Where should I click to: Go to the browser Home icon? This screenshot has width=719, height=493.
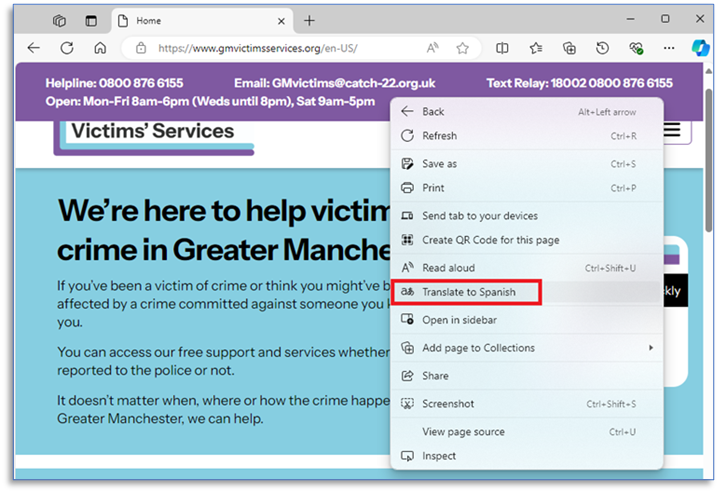point(100,48)
